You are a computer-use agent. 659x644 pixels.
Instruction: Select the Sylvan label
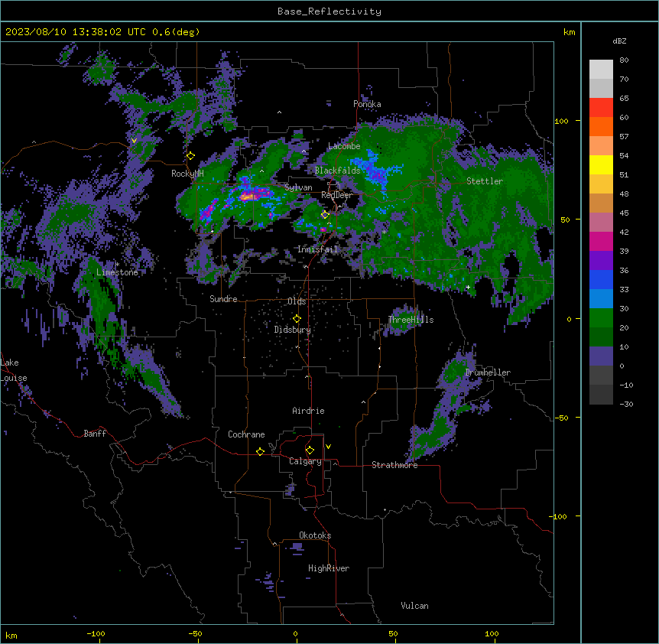pyautogui.click(x=298, y=187)
